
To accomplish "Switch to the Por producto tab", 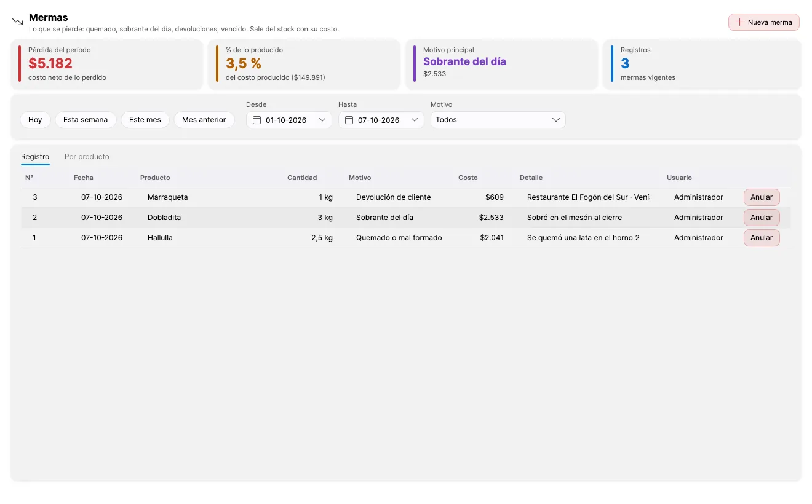I will [87, 157].
